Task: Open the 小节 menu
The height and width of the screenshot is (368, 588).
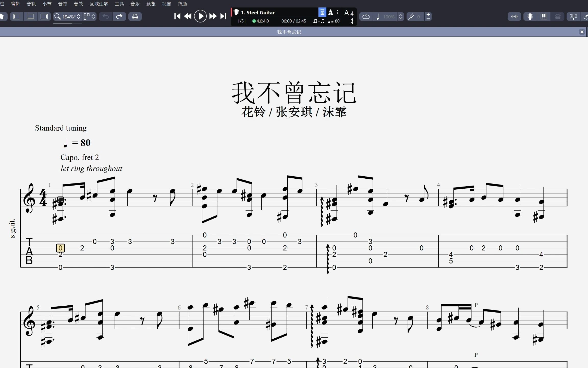Action: pos(47,4)
